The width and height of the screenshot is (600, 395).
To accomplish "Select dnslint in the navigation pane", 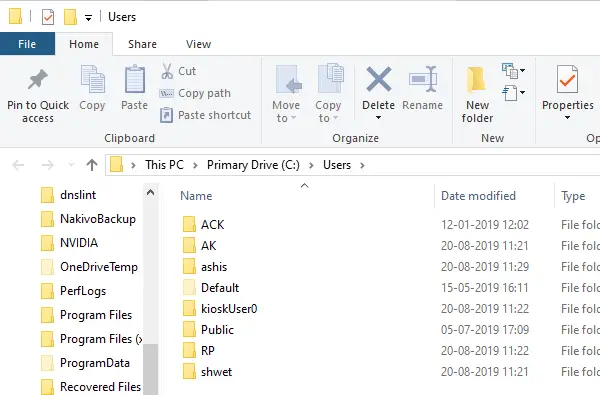I will (x=78, y=195).
